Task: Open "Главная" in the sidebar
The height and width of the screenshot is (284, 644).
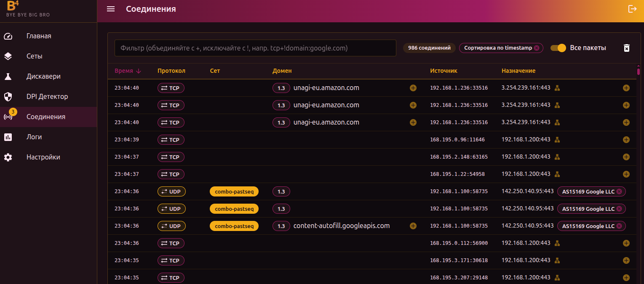Action: tap(39, 36)
